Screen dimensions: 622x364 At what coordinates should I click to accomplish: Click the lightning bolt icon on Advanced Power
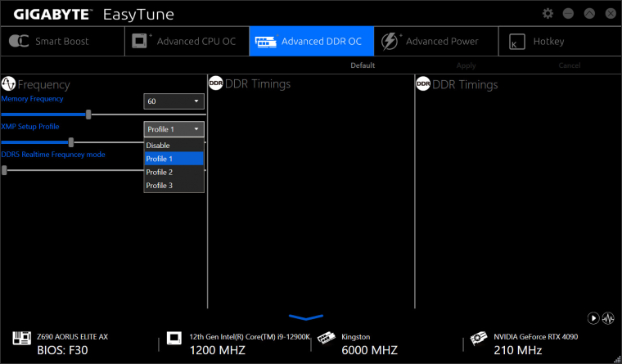point(390,41)
